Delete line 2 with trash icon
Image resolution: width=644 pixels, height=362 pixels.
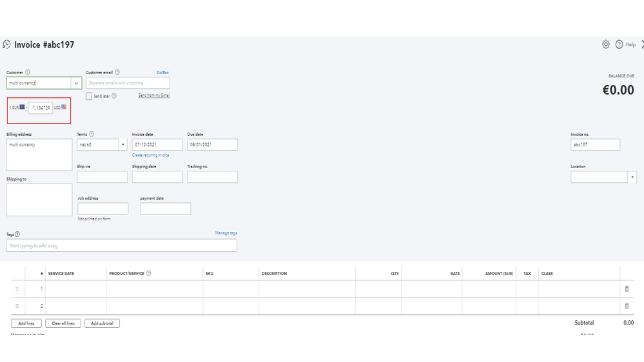point(627,306)
